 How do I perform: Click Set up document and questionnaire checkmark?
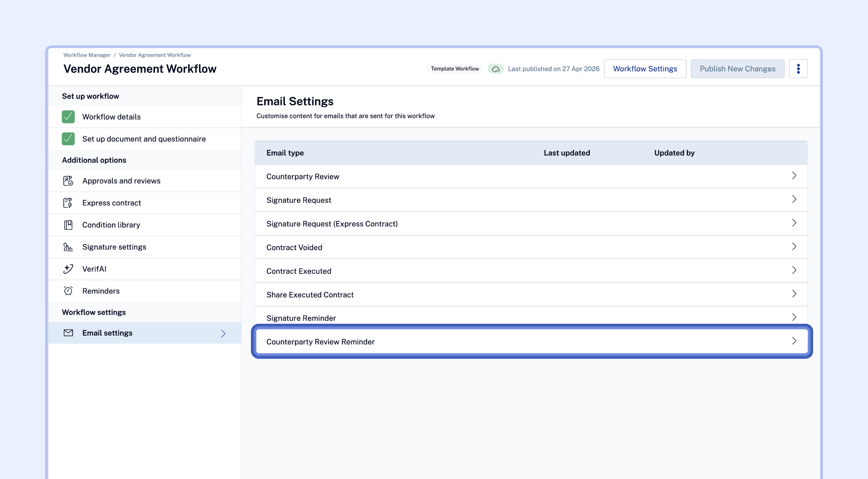click(x=68, y=139)
